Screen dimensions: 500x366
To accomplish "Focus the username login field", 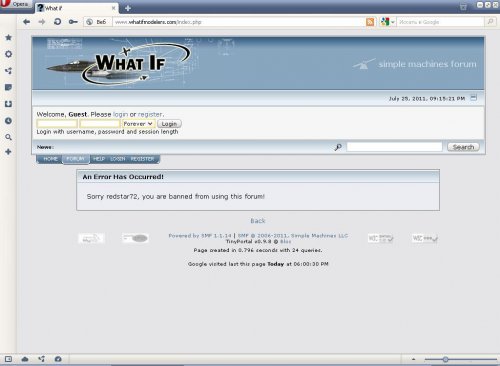I will pyautogui.click(x=57, y=124).
